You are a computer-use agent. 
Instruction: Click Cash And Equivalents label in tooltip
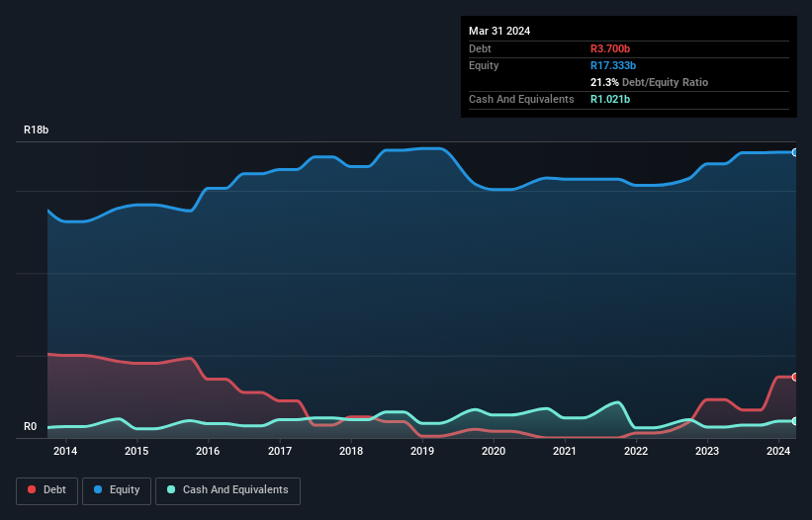click(521, 99)
